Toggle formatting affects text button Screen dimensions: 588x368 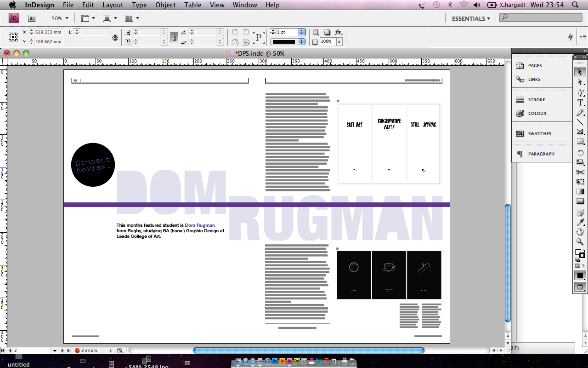(x=583, y=266)
